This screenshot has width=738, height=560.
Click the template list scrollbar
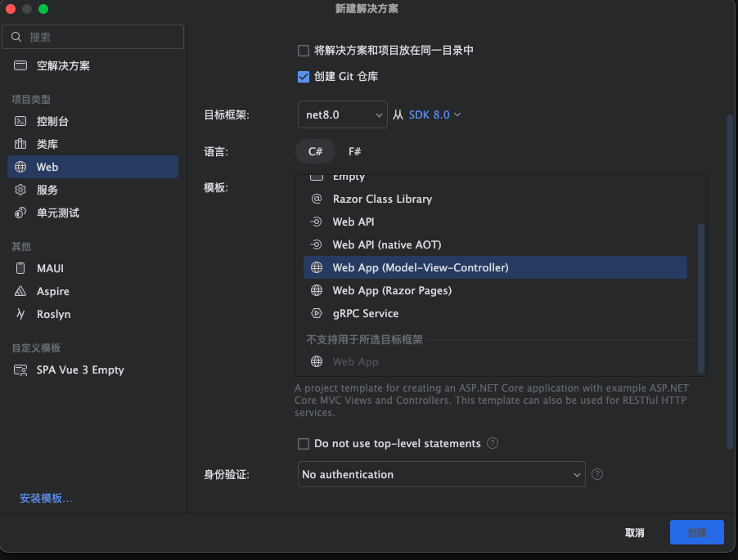pyautogui.click(x=701, y=298)
